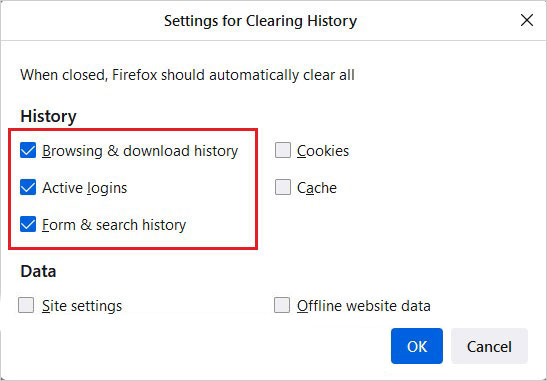547x381 pixels.
Task: Uncheck the Active logins checkbox
Action: click(28, 187)
